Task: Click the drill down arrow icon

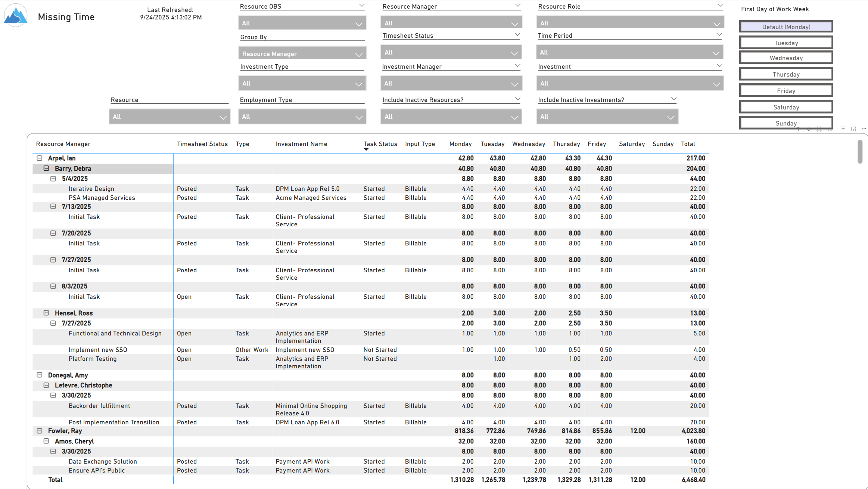Action: 809,129
